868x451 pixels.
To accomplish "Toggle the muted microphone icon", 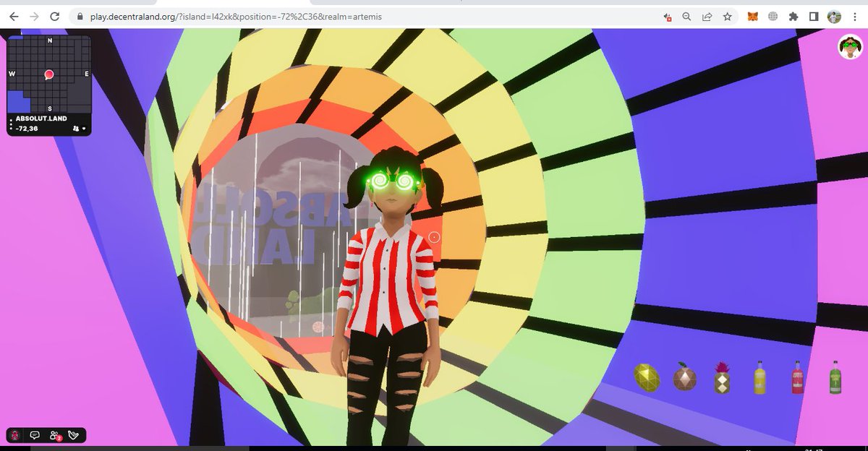I will (x=15, y=435).
